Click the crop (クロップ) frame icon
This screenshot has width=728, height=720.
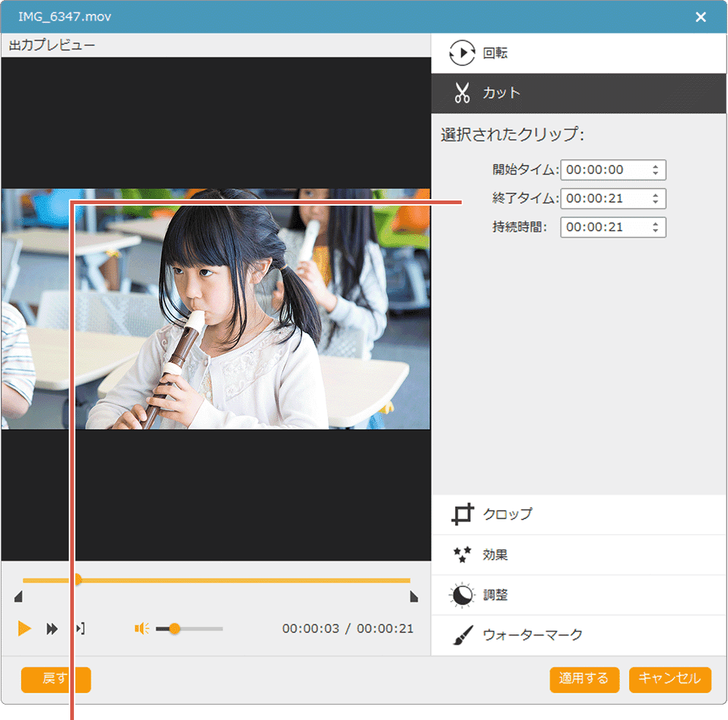coord(462,514)
